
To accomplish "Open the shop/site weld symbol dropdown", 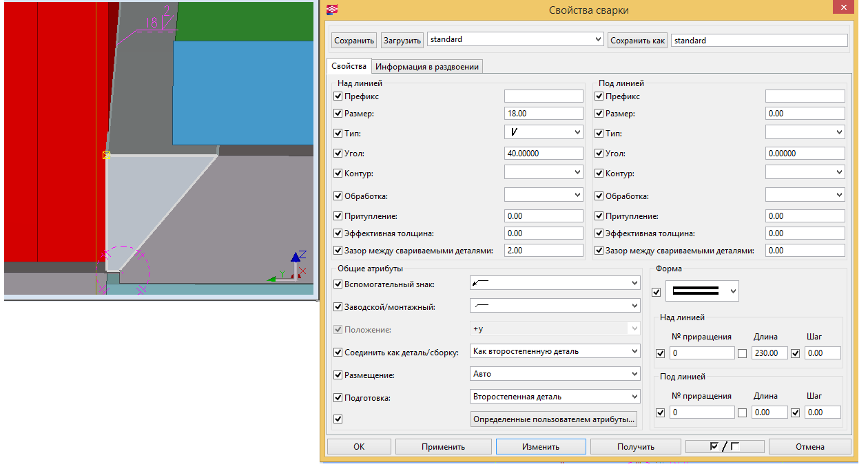I will click(555, 306).
